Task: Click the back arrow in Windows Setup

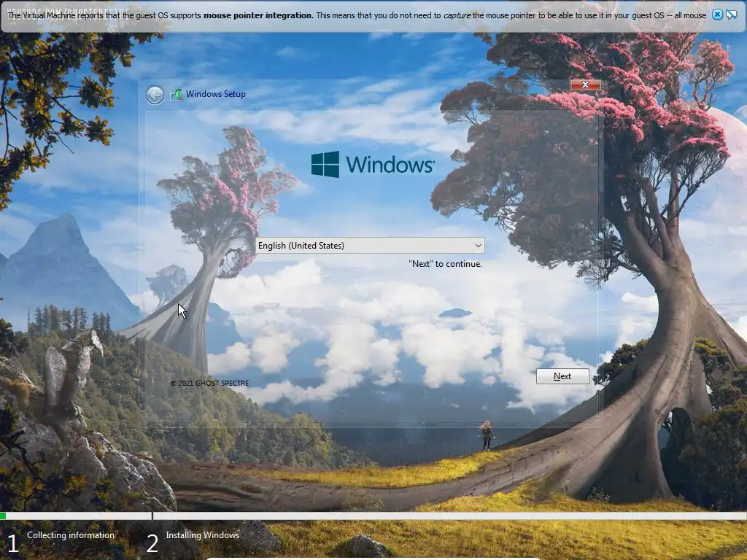Action: click(x=155, y=95)
